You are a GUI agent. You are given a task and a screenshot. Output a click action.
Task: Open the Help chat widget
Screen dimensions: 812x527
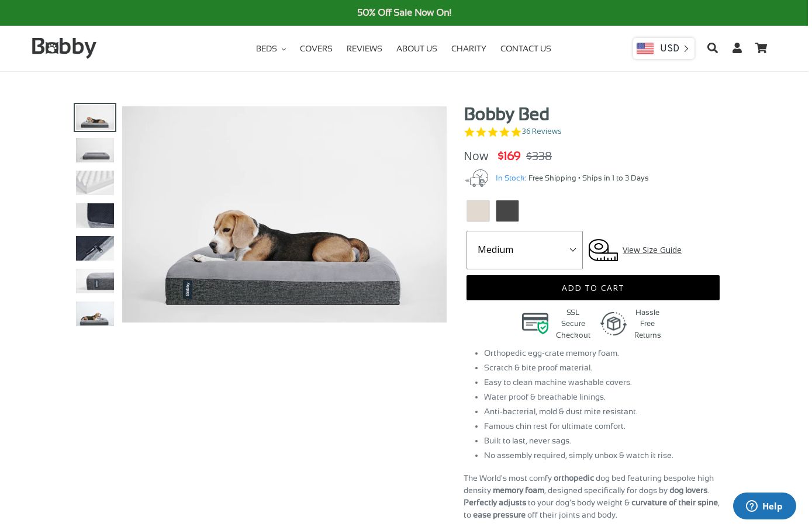coord(764,506)
